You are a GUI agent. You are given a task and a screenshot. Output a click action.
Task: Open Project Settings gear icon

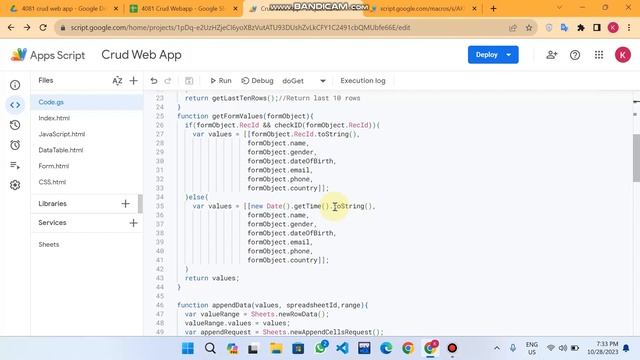(15, 185)
